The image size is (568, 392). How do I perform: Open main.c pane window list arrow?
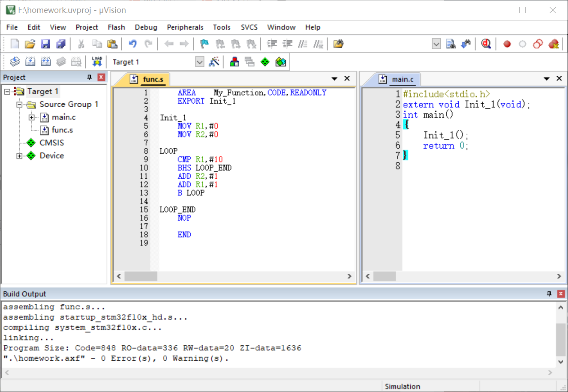coord(547,79)
